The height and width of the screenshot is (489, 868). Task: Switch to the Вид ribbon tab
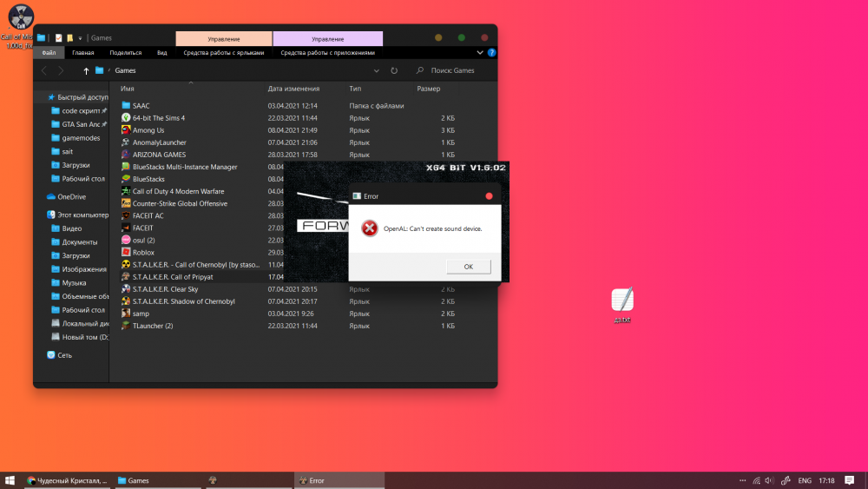pyautogui.click(x=161, y=53)
